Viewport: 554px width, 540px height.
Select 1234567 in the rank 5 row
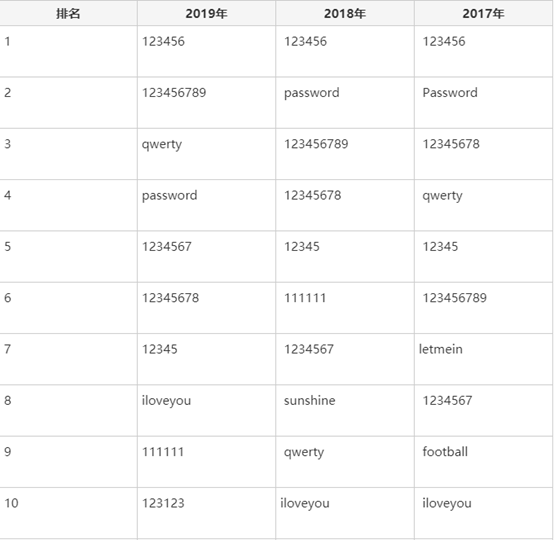point(167,247)
